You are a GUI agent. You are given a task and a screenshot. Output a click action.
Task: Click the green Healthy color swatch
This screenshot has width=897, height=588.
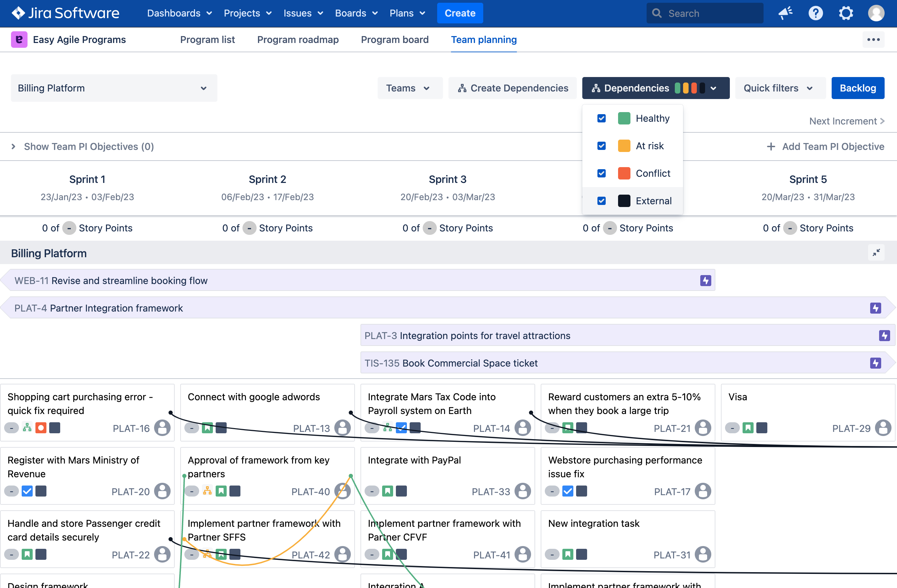pyautogui.click(x=624, y=118)
